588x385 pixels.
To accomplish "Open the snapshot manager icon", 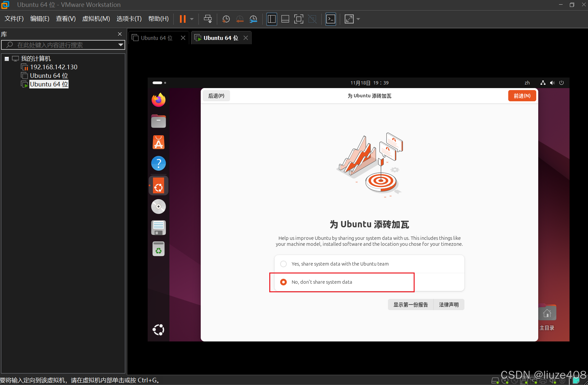I will pyautogui.click(x=253, y=19).
